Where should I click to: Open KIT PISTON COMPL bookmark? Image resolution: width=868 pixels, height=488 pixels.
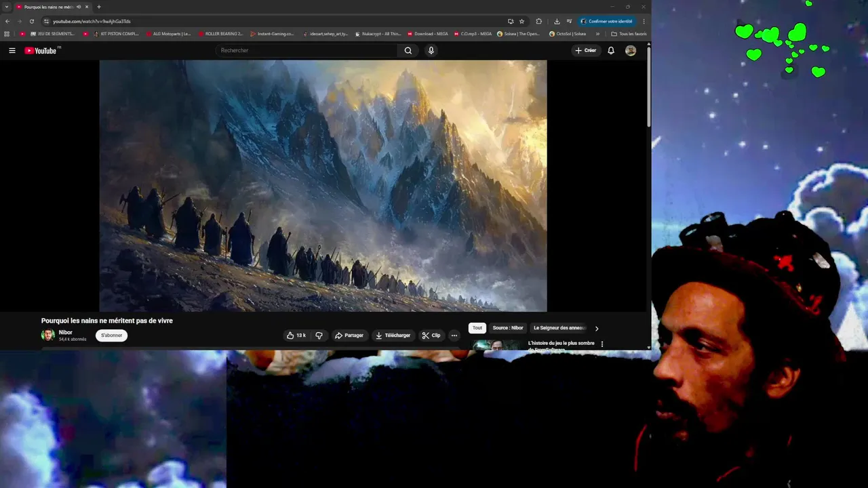click(x=116, y=34)
